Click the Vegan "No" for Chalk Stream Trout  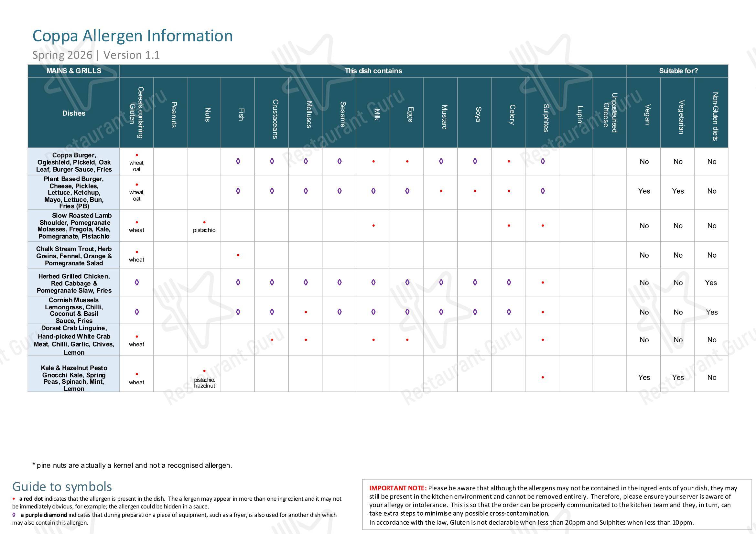(644, 255)
